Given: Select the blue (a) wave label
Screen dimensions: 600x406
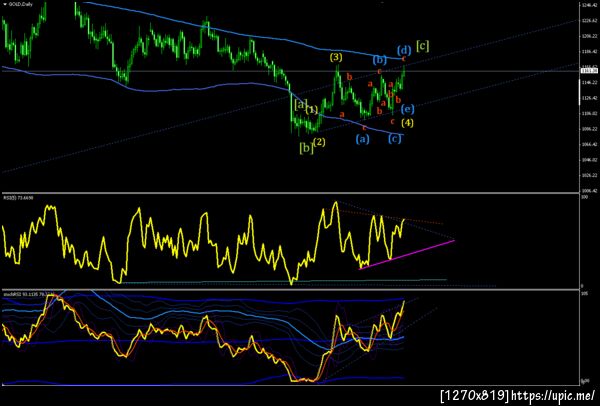Looking at the screenshot, I should (362, 139).
